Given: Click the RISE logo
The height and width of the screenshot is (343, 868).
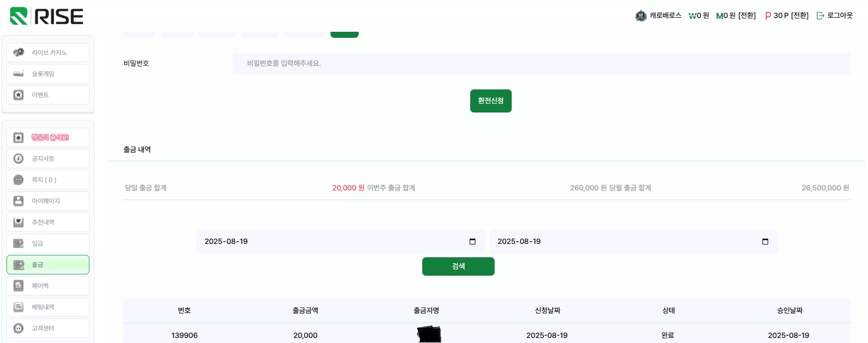Looking at the screenshot, I should click(x=47, y=16).
